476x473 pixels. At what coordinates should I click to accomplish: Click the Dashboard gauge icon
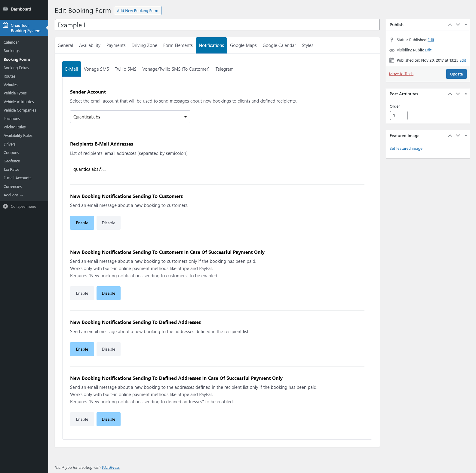[5, 9]
